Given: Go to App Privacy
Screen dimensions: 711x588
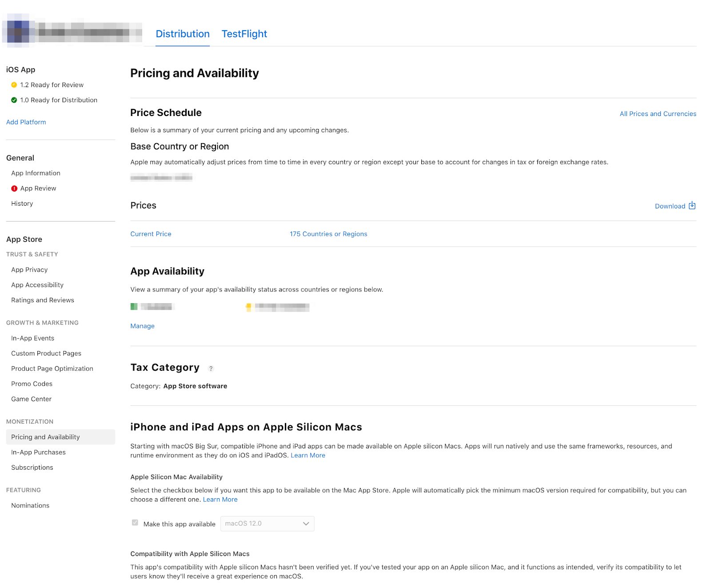Looking at the screenshot, I should 29,270.
